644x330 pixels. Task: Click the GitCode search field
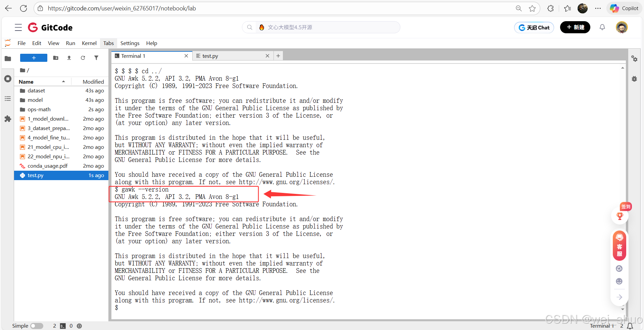click(x=321, y=27)
